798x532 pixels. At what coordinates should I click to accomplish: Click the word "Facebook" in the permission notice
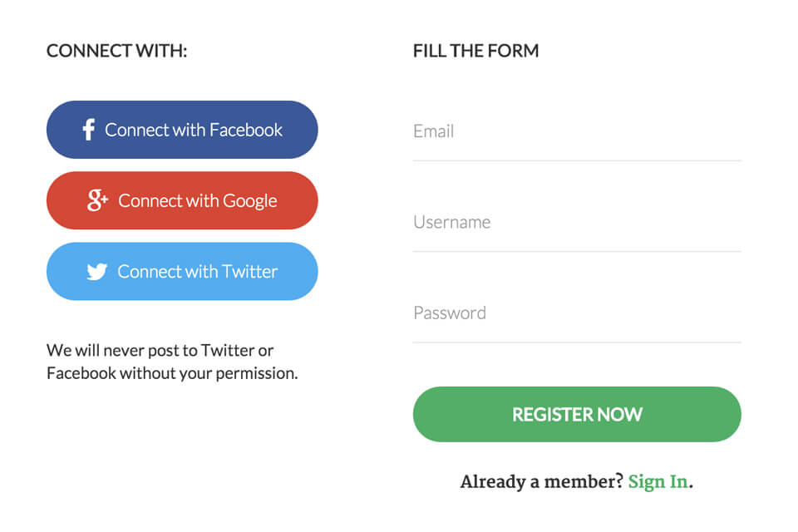[81, 373]
